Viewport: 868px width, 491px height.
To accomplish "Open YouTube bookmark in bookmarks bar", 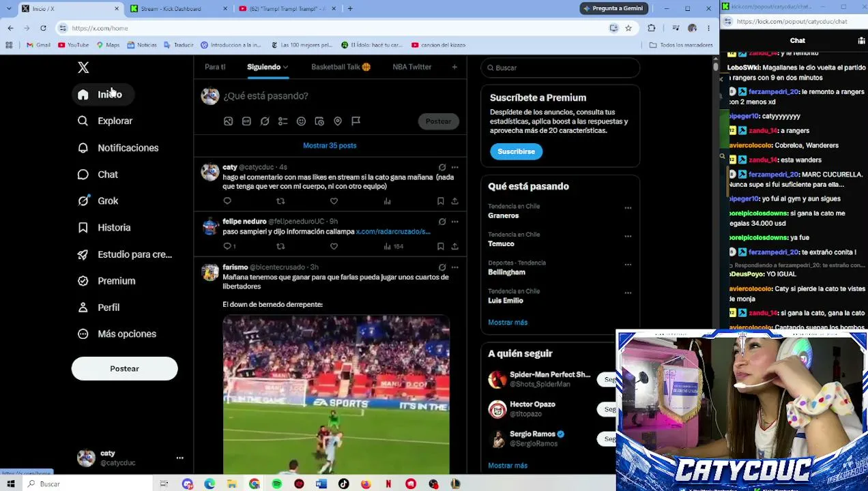I will point(74,45).
